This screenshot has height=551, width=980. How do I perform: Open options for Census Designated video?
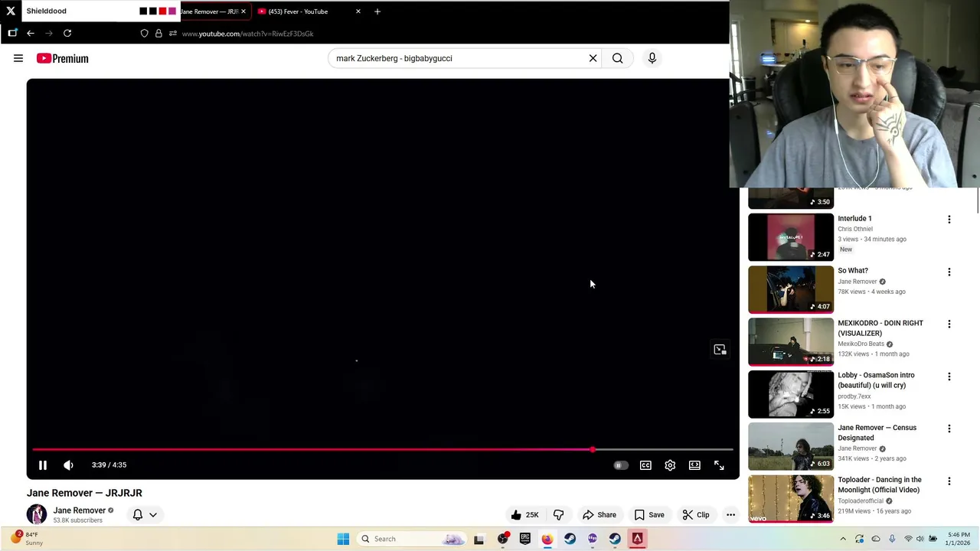[x=949, y=429]
